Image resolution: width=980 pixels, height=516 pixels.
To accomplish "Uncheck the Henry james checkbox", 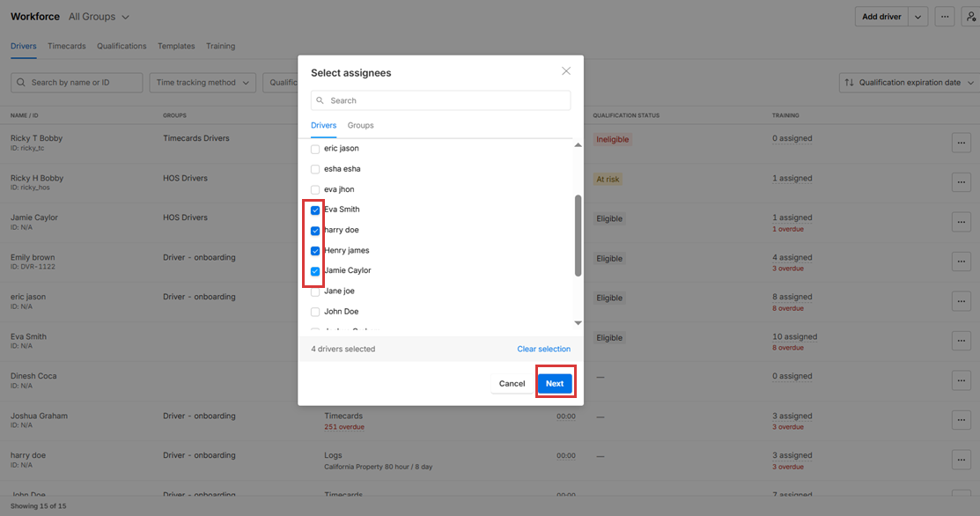I will point(315,251).
